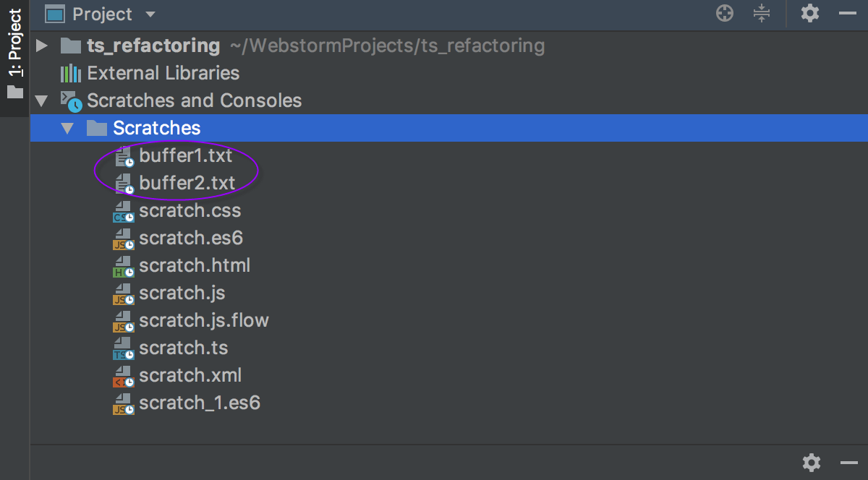Click the Select Opened File crosshair icon

pos(724,13)
